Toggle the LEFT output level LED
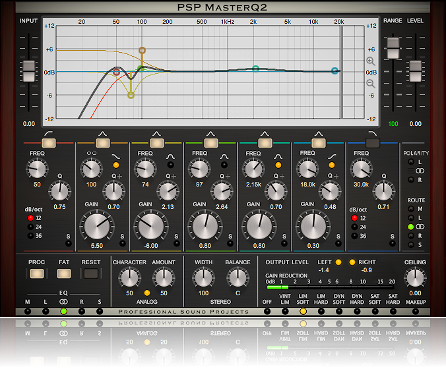 338,262
